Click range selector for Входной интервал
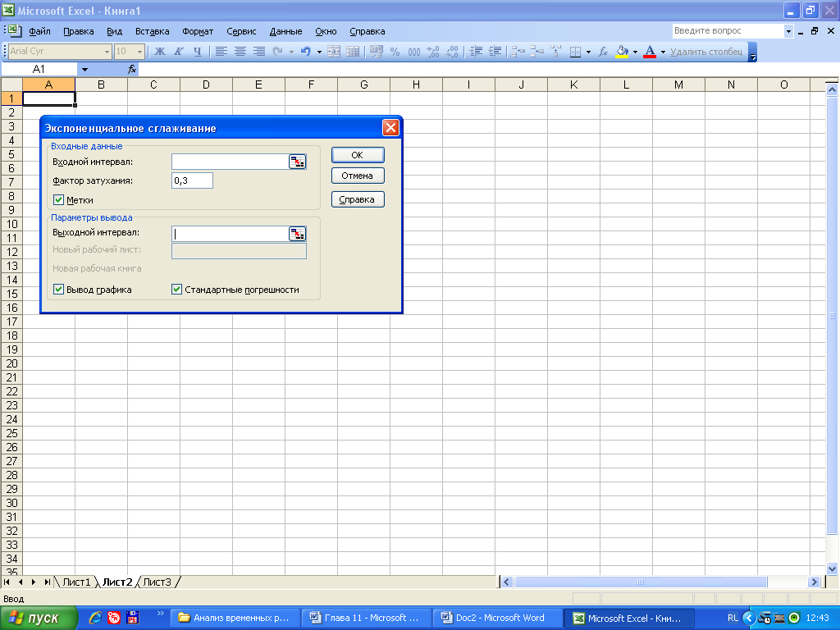 tap(297, 162)
